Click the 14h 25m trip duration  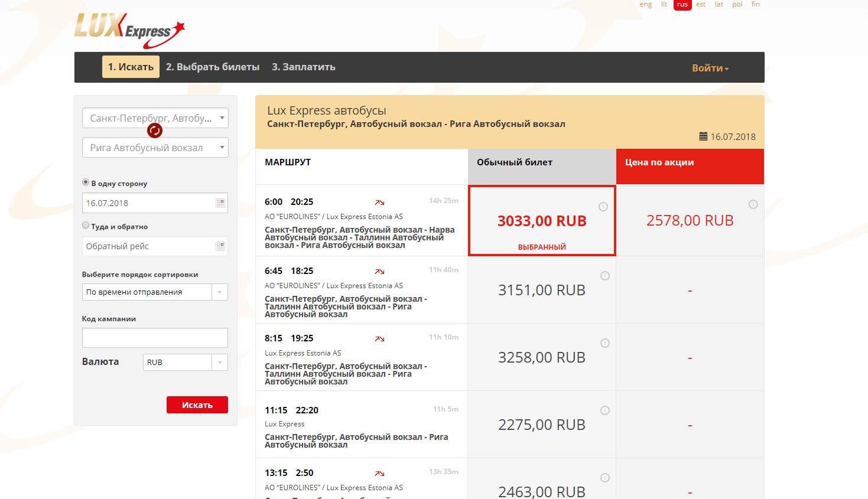click(444, 201)
